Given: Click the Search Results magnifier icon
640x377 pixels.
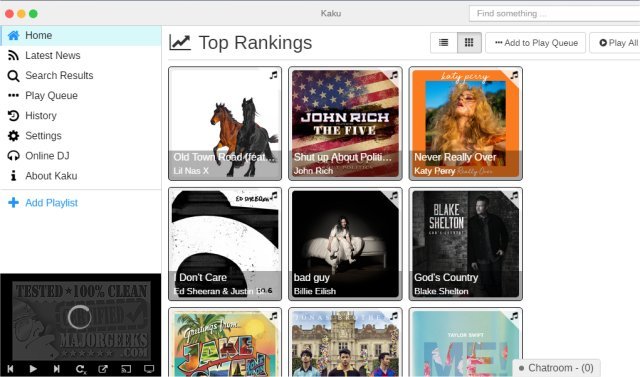Looking at the screenshot, I should coord(13,76).
